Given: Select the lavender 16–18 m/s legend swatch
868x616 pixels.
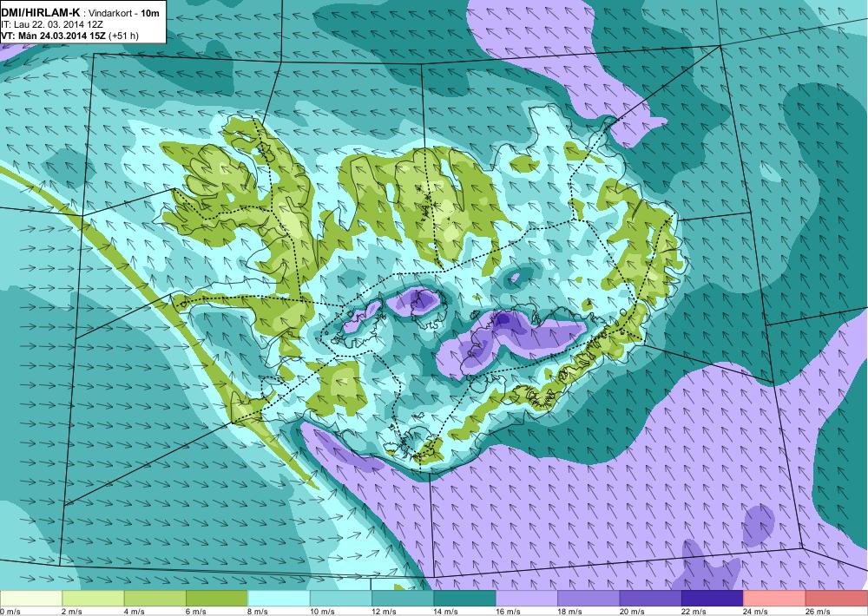Looking at the screenshot, I should [527, 599].
